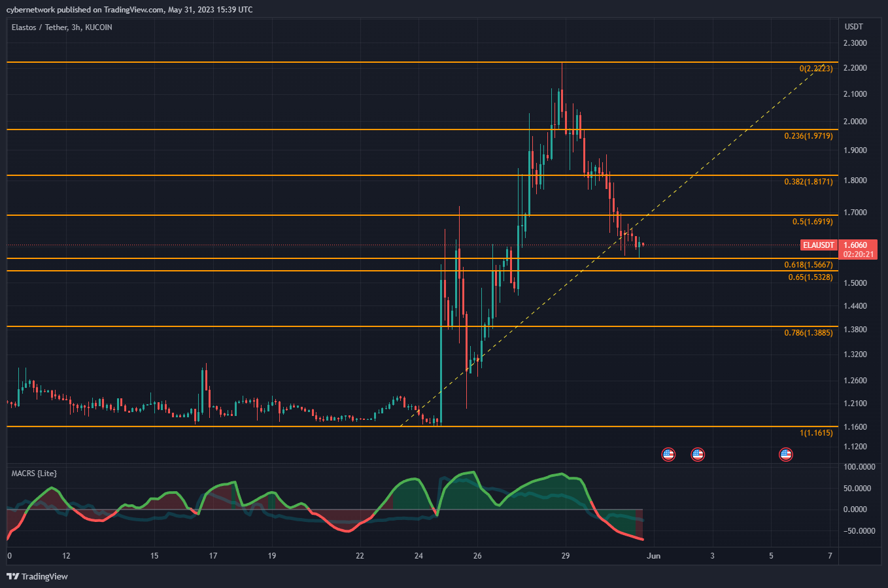
Task: Click the 1.2100 price axis value
Action: pyautogui.click(x=855, y=404)
